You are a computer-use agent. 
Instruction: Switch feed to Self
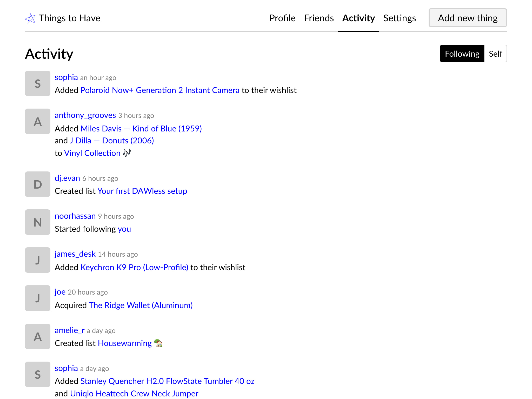[495, 54]
